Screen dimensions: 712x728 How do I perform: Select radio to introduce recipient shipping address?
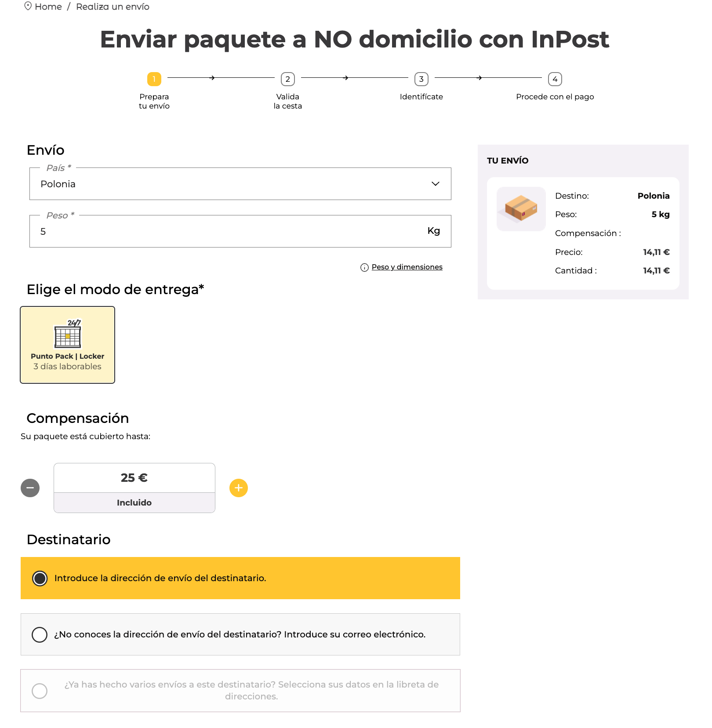(x=40, y=578)
